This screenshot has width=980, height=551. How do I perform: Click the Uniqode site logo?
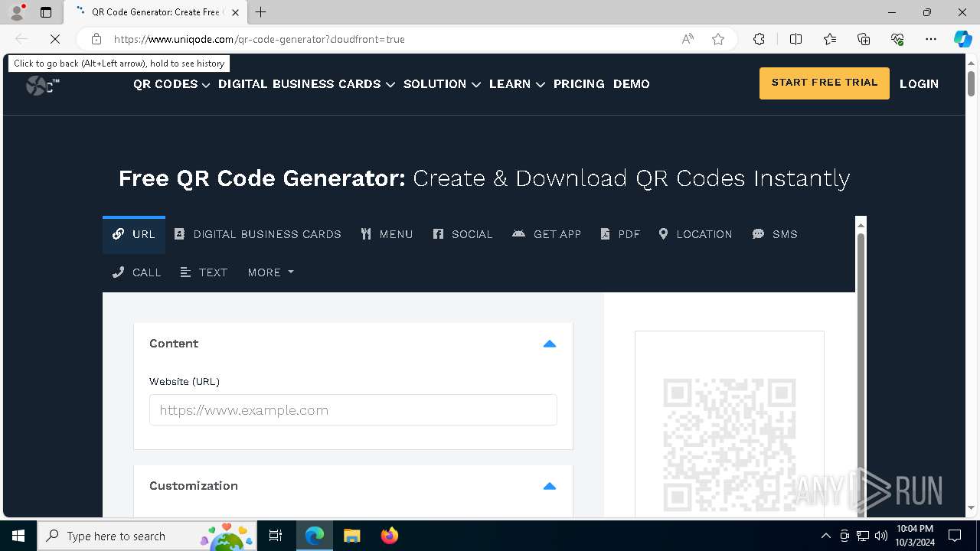point(42,85)
